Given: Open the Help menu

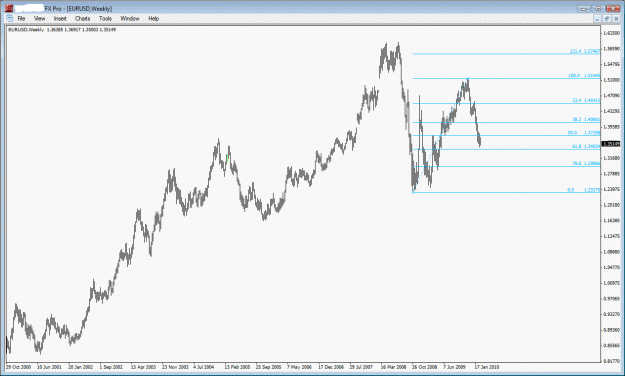Looking at the screenshot, I should click(x=153, y=18).
